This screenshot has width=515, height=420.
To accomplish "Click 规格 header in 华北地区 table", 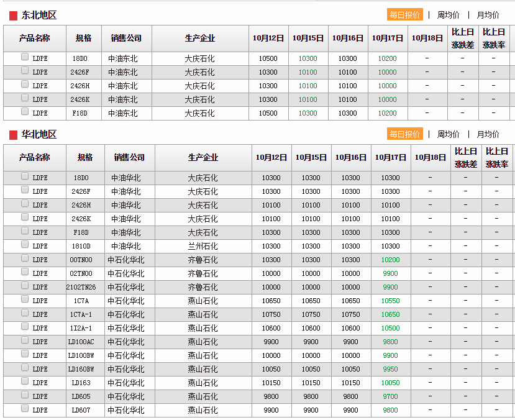I will tap(85, 157).
